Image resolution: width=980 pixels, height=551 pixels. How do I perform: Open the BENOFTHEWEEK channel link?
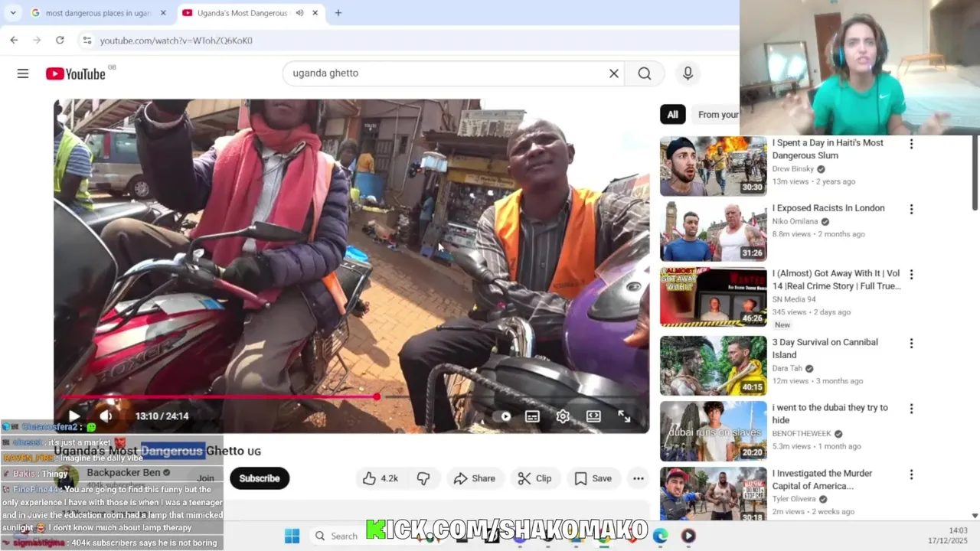802,434
